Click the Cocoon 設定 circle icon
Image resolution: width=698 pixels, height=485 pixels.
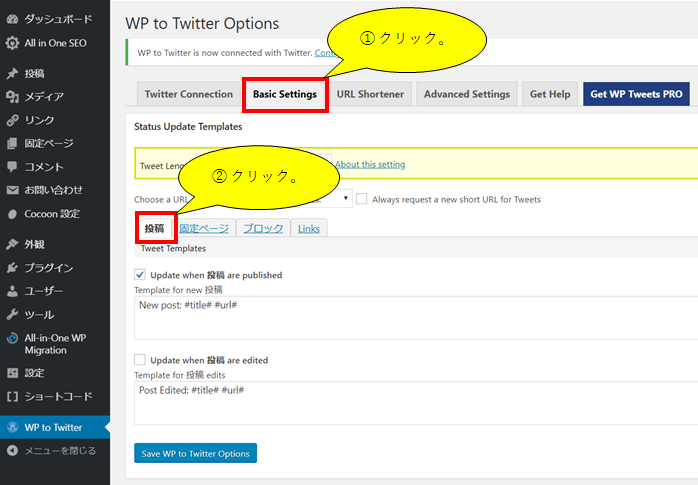click(x=12, y=214)
